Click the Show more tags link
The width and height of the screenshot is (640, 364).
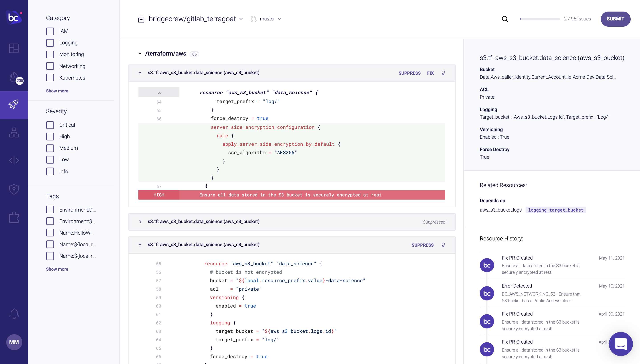[x=57, y=269]
